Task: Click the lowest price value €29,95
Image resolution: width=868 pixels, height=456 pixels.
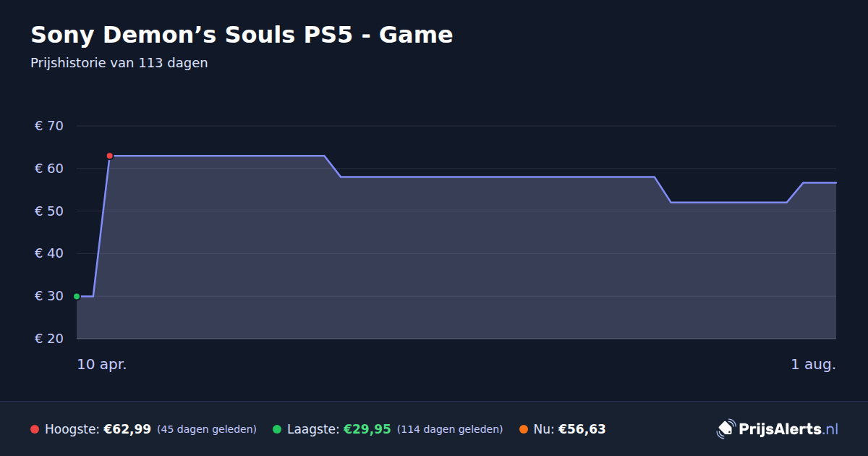Action: (367, 429)
